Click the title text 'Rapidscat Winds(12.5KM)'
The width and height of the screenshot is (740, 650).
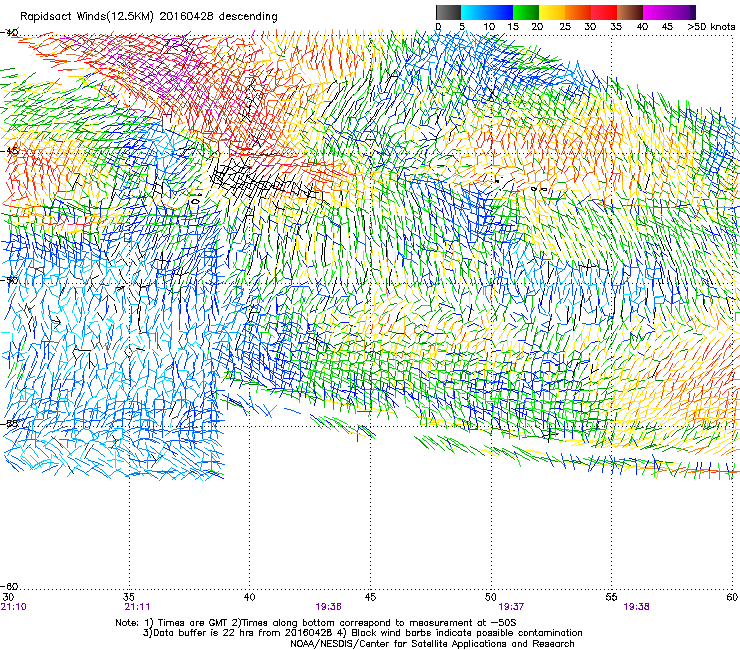click(87, 17)
